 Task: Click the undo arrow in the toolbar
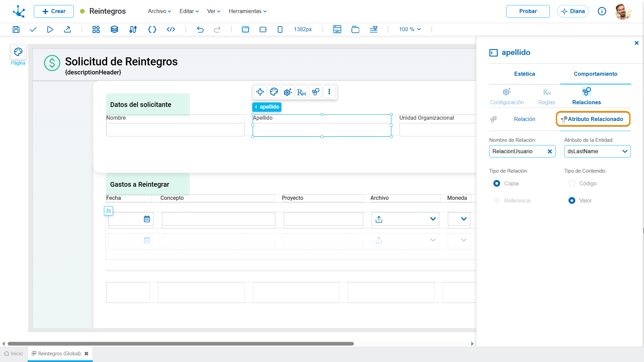[200, 29]
